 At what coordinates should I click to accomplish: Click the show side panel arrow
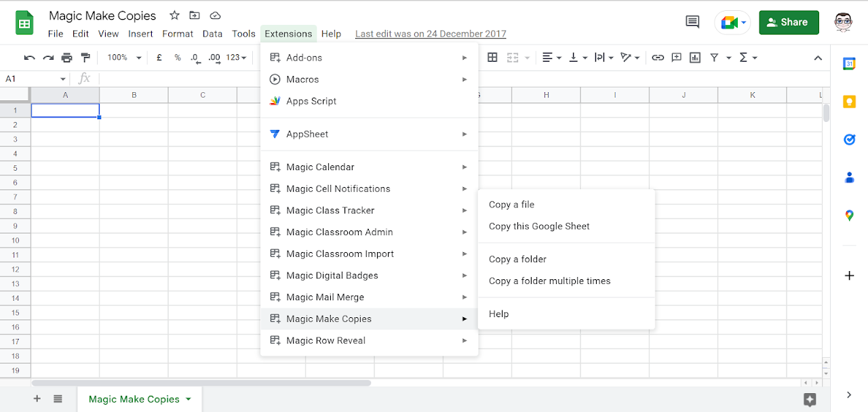coord(849,394)
